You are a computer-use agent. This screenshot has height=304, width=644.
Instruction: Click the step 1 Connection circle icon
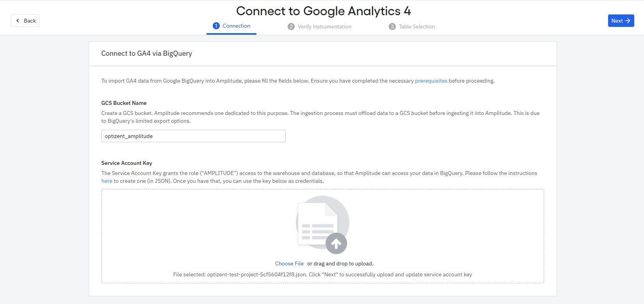pyautogui.click(x=217, y=26)
